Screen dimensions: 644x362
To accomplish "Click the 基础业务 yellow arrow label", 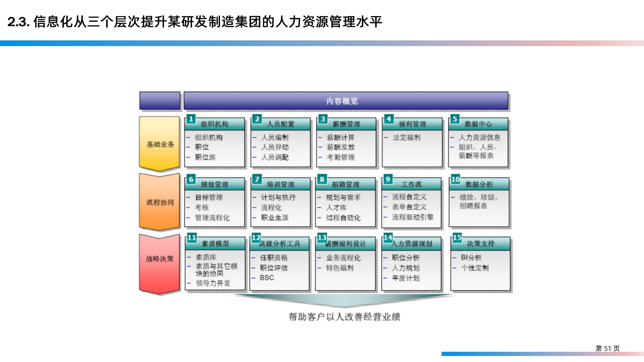I will click(160, 144).
